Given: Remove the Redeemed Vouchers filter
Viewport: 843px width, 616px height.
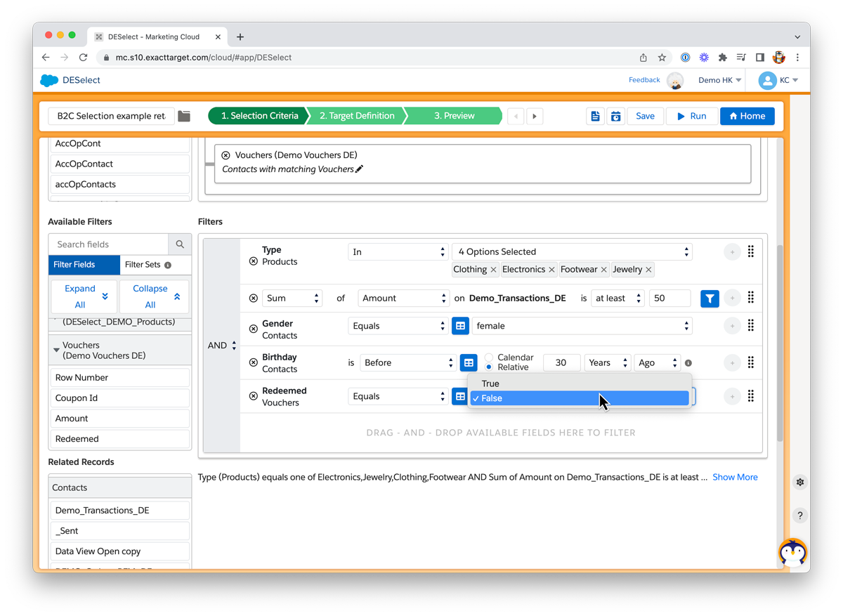Looking at the screenshot, I should (x=254, y=396).
